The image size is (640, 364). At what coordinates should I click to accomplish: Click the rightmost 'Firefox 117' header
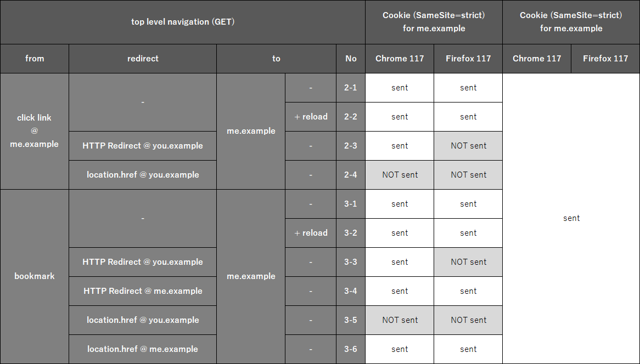pos(605,59)
